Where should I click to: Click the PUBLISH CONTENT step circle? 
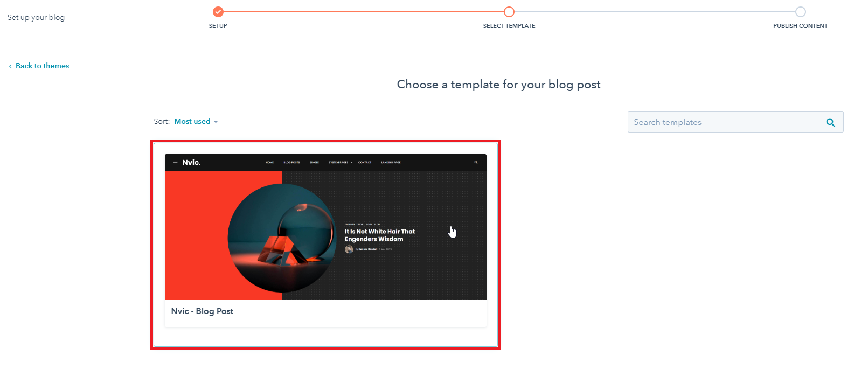coord(801,11)
